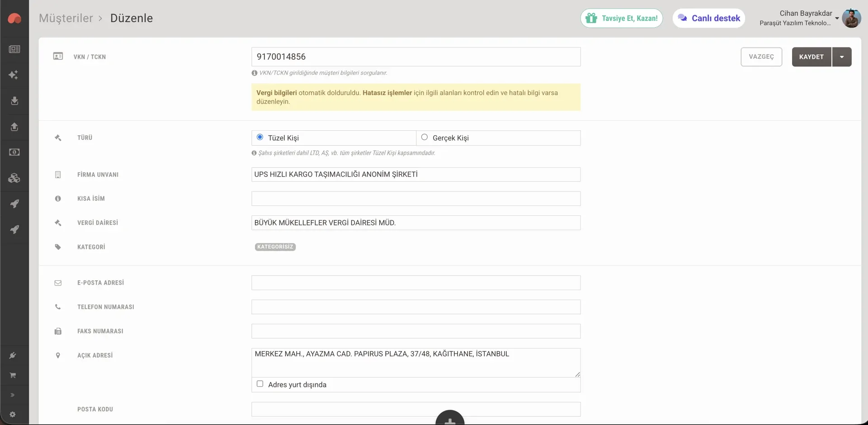Open the stacked boxes inventory icon

click(x=14, y=178)
